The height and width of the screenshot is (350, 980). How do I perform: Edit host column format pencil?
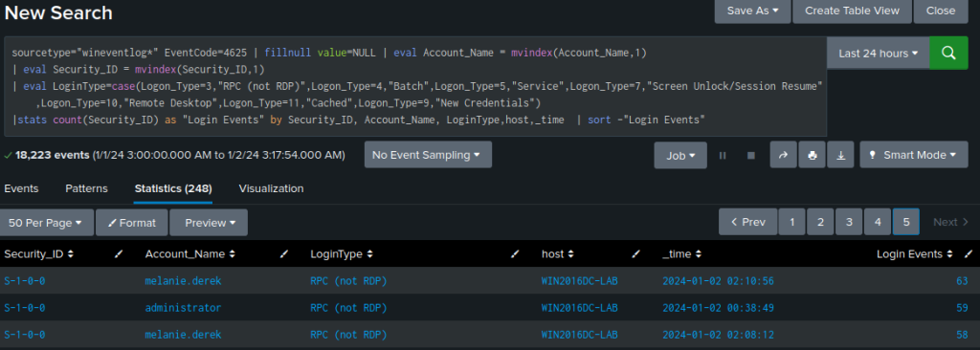click(x=636, y=254)
